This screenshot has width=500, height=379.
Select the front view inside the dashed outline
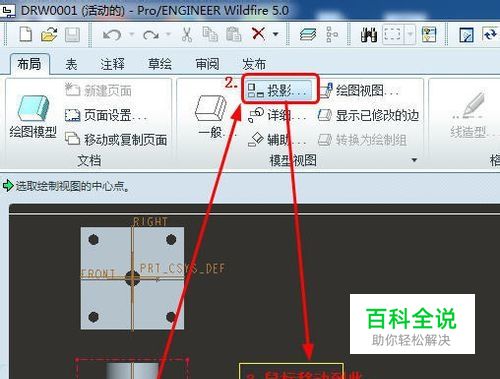tap(132, 369)
